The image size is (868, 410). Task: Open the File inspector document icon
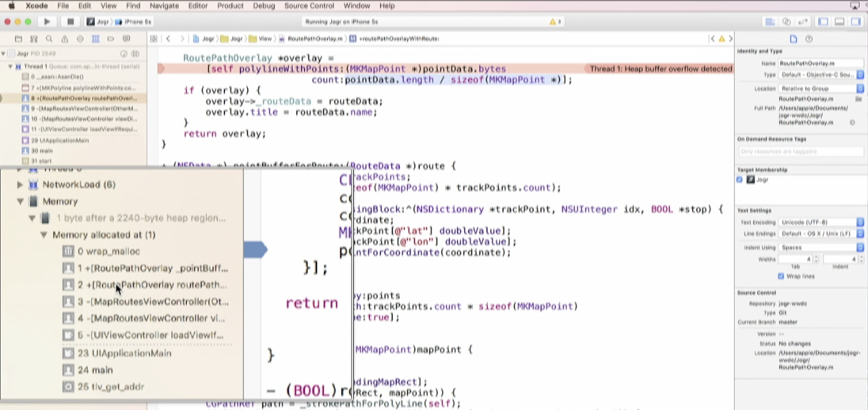pyautogui.click(x=793, y=38)
